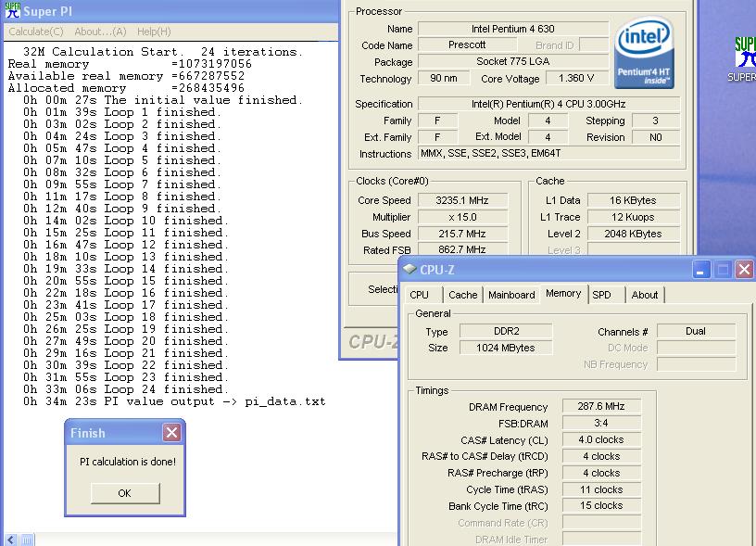Screen dimensions: 756x546
Task: Click the memory Size value 1024 MBytes
Action: point(506,348)
